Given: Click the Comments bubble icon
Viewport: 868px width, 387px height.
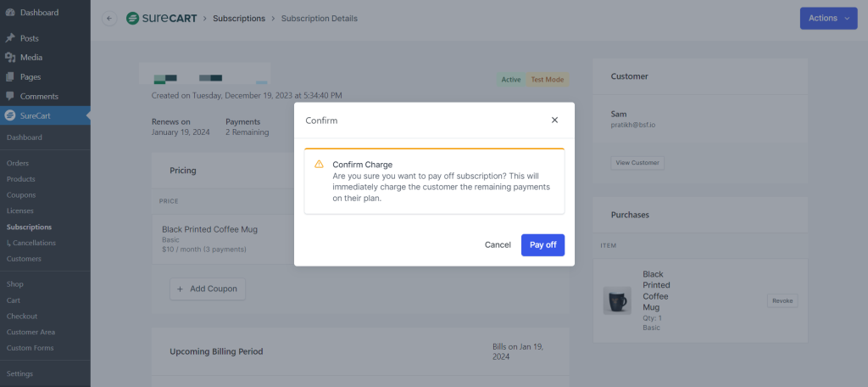Looking at the screenshot, I should 10,97.
